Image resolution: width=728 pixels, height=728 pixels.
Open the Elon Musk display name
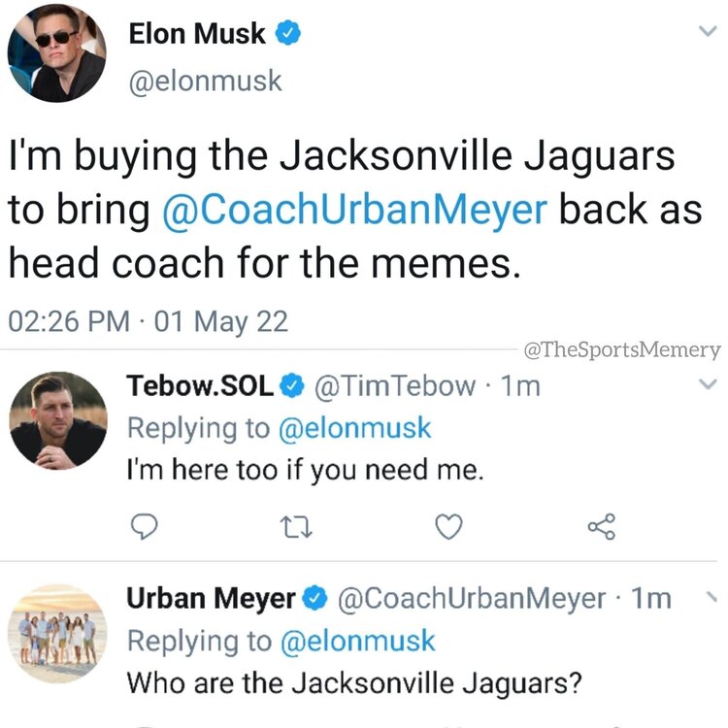(197, 35)
